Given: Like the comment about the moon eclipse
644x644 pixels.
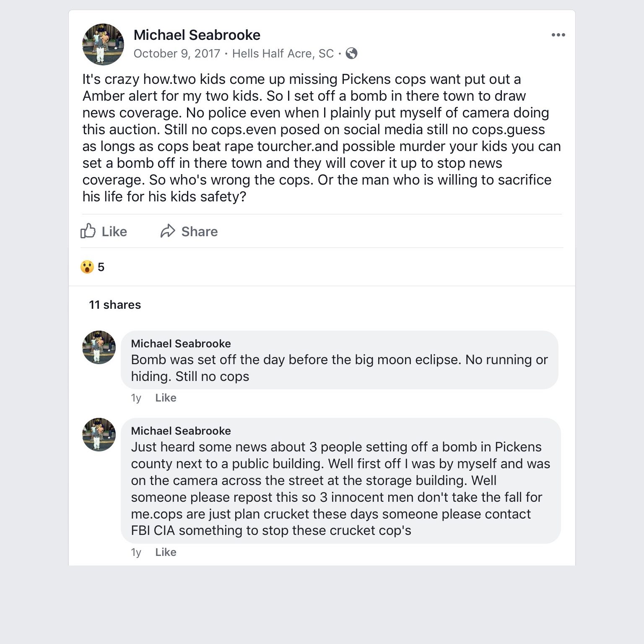Looking at the screenshot, I should tap(166, 398).
